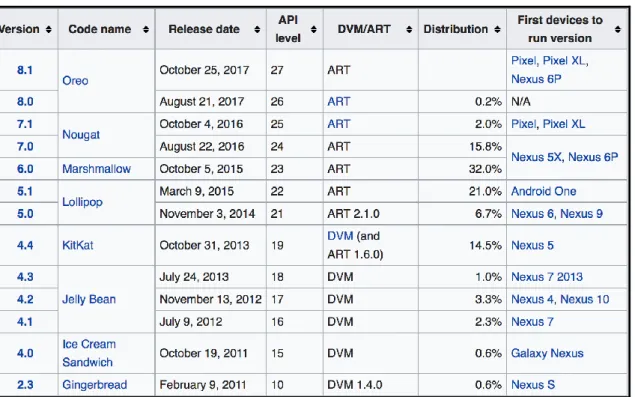Follow the Nougat code name link

point(81,135)
